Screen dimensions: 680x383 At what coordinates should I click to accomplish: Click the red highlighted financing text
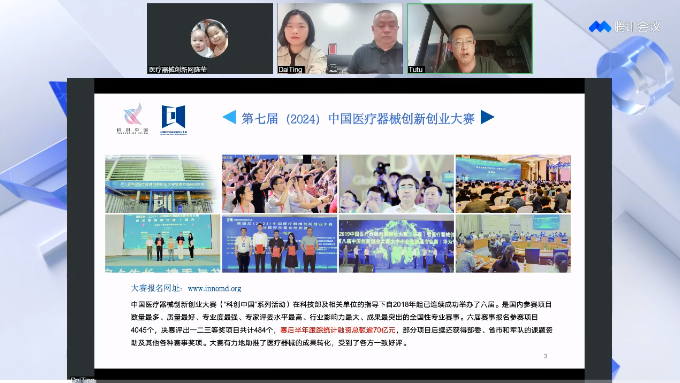338,330
